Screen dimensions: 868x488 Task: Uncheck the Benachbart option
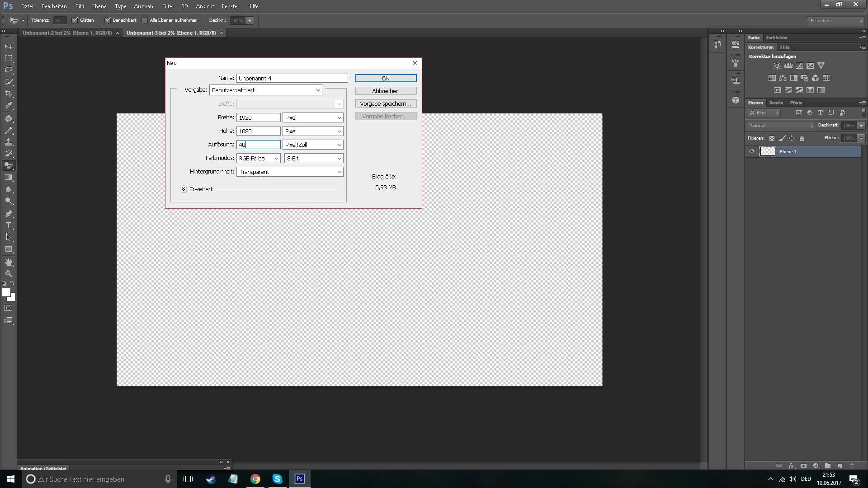[108, 20]
